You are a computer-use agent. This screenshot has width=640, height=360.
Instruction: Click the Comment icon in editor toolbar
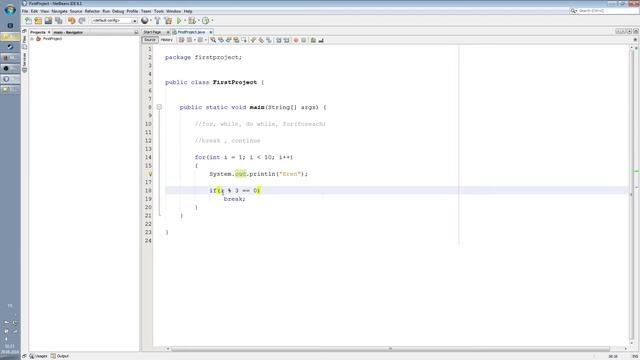pyautogui.click(x=313, y=40)
